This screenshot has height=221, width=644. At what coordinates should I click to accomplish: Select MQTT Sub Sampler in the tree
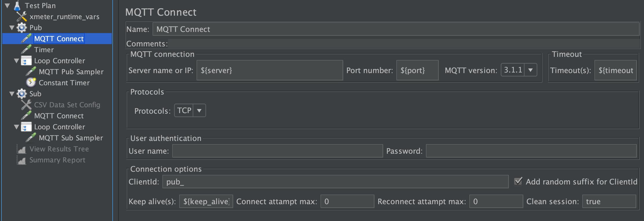(71, 138)
